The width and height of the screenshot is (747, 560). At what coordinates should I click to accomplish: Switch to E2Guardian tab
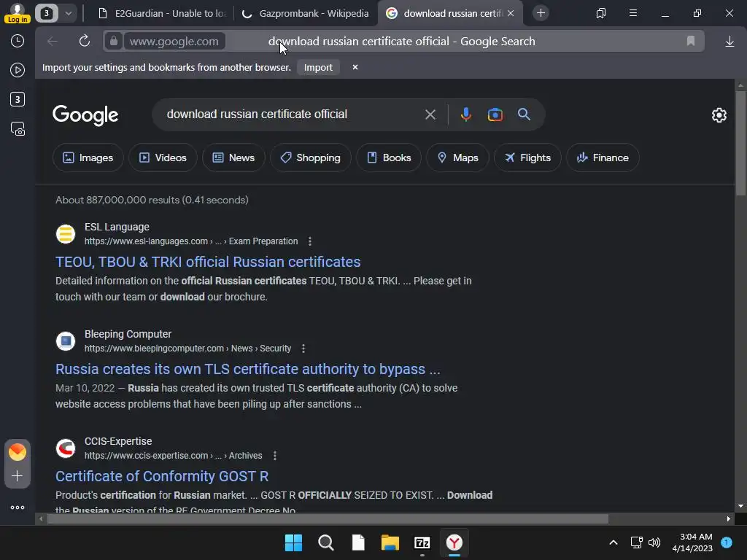coord(163,13)
